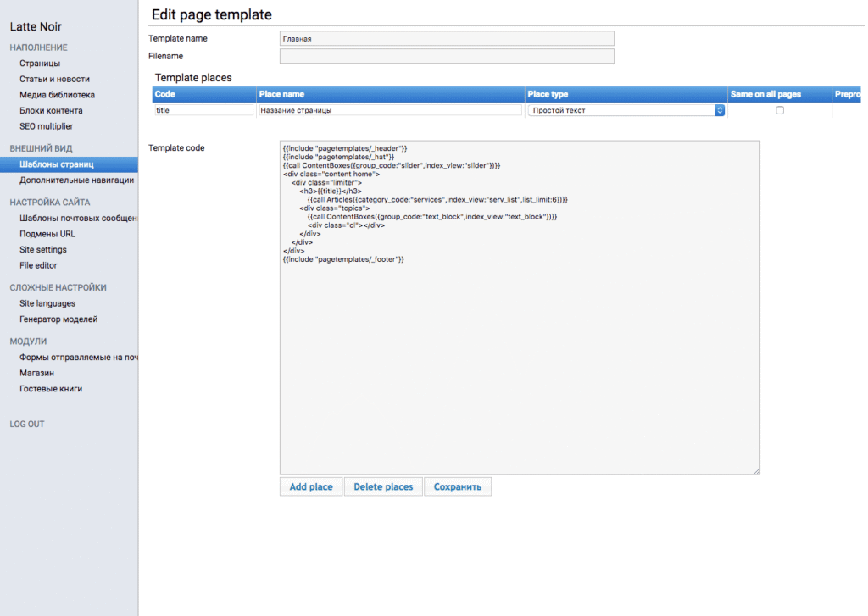
Task: Open Site languages settings
Action: pyautogui.click(x=47, y=303)
